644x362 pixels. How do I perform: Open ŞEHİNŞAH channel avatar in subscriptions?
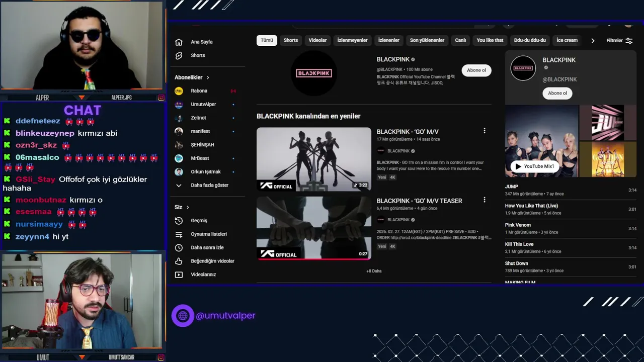click(179, 145)
